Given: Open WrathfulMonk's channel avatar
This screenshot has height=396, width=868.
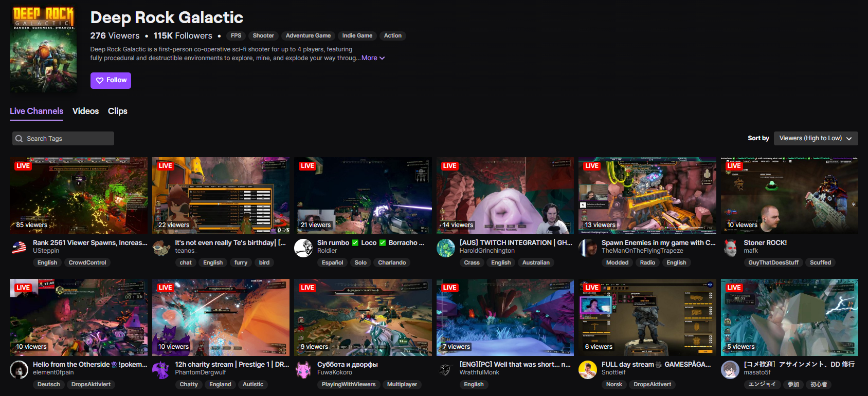Looking at the screenshot, I should point(446,369).
